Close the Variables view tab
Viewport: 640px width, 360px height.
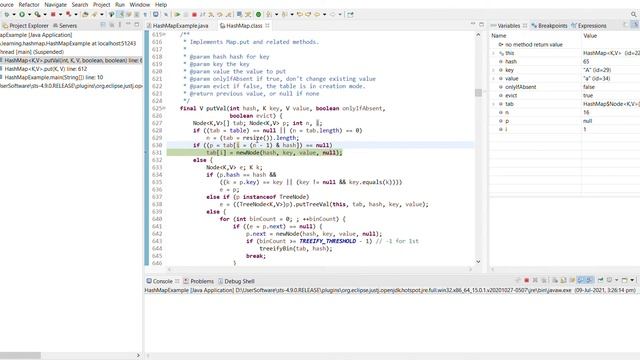click(x=525, y=25)
